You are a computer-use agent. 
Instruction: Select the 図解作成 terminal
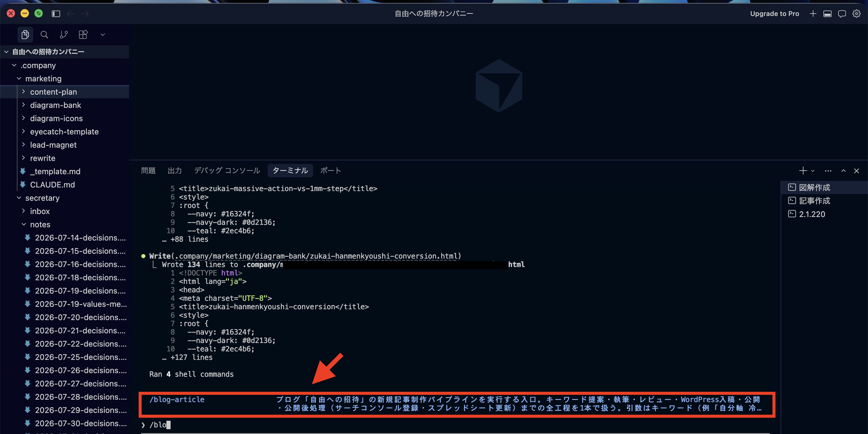[x=824, y=187]
